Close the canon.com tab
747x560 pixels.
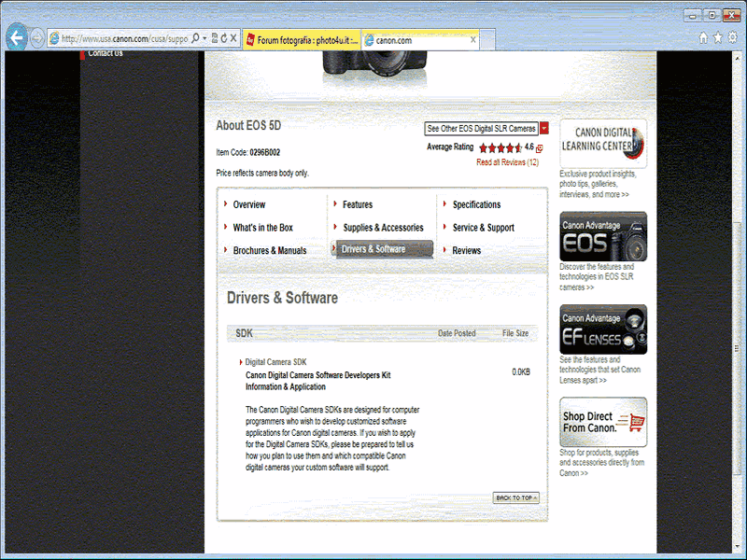click(x=473, y=39)
